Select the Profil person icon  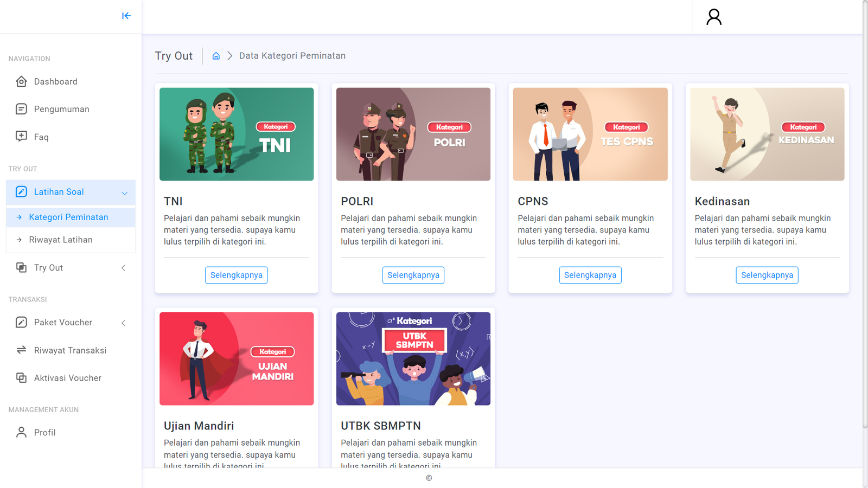click(x=21, y=432)
